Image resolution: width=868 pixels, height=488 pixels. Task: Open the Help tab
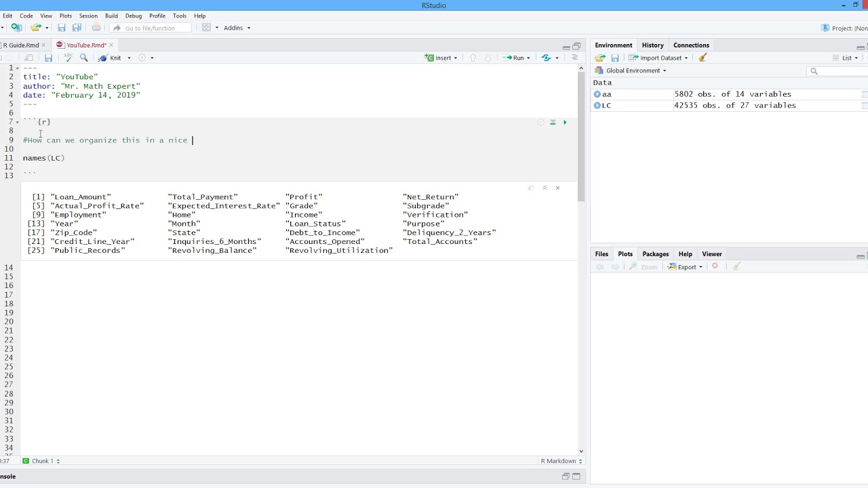pyautogui.click(x=686, y=254)
